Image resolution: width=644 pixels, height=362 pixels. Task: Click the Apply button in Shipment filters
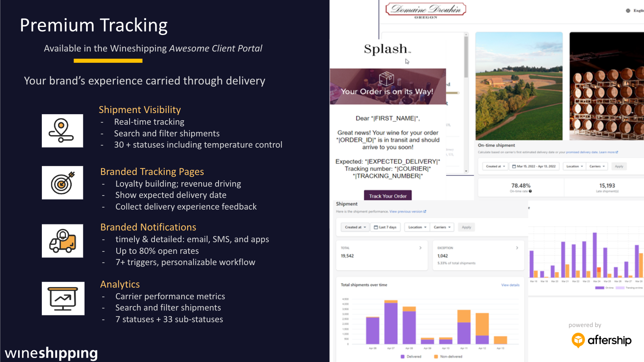coord(466,227)
